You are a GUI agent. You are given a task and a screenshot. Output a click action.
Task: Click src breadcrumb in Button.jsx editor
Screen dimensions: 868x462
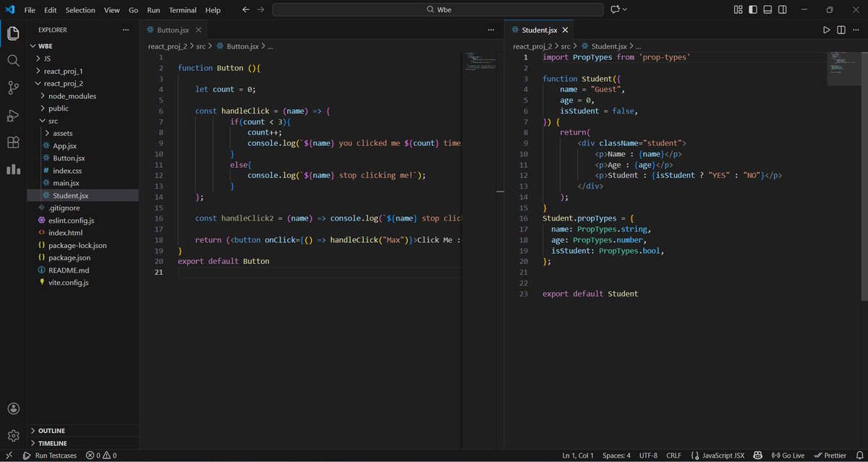[200, 46]
